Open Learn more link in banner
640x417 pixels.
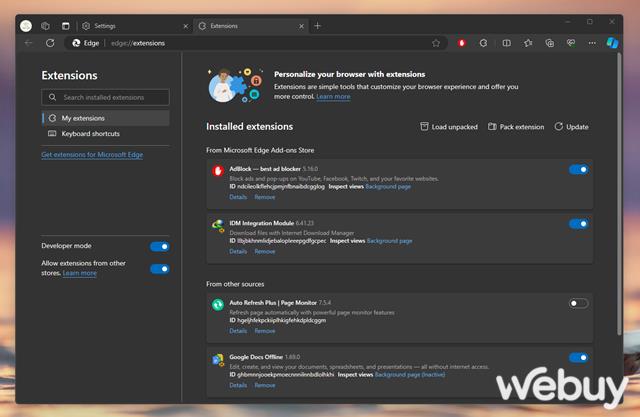click(x=333, y=97)
